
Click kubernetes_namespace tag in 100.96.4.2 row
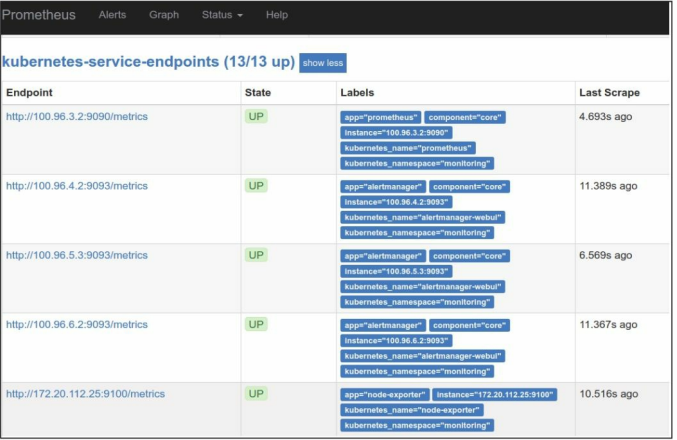417,233
